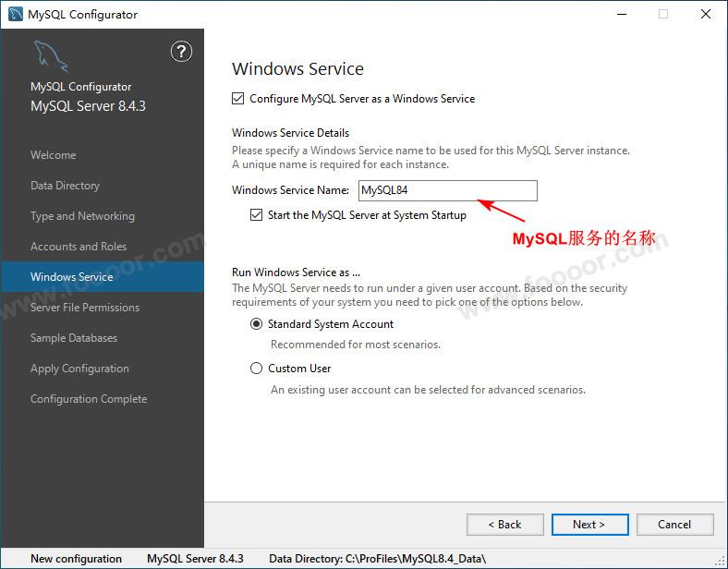Viewport: 728px width, 569px height.
Task: Jump to Server File Permissions step
Action: click(x=85, y=308)
